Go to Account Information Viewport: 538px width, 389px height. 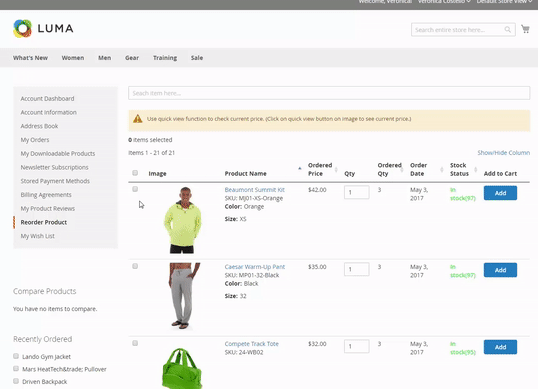point(48,113)
